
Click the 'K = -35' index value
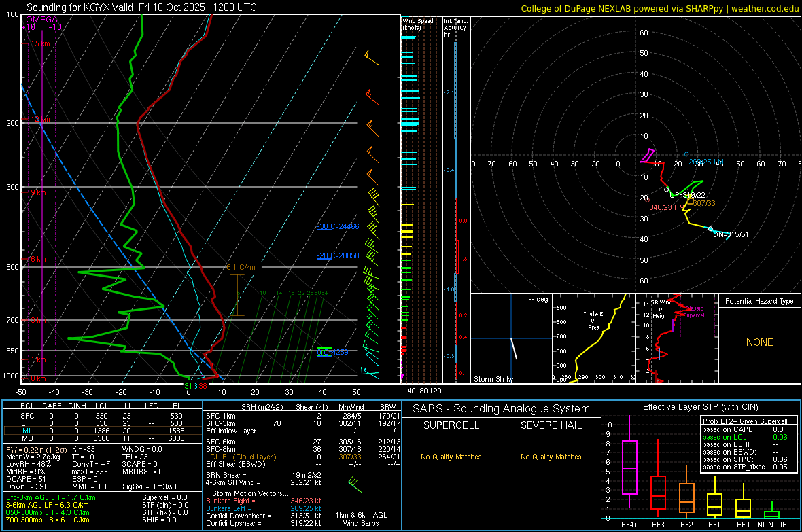point(84,449)
